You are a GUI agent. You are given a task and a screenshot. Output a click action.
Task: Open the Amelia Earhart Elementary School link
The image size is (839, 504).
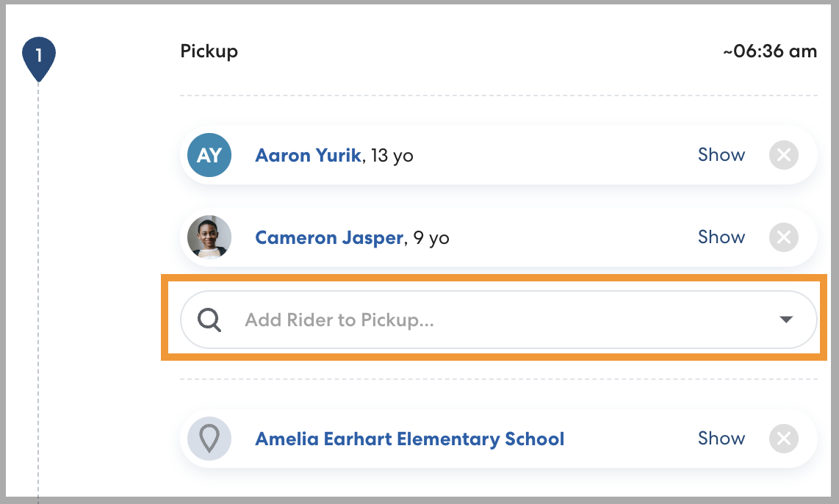coord(409,439)
